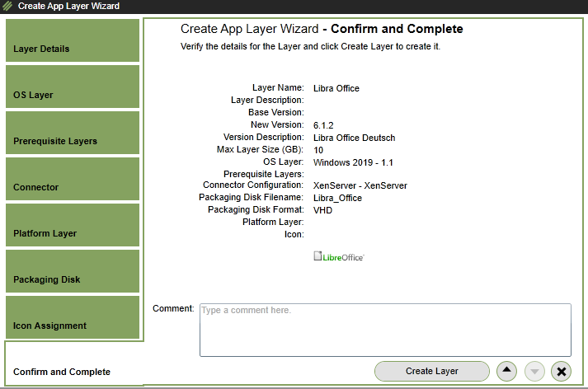Click Version Description Libra Office Deutsch
This screenshot has width=588, height=389.
[x=355, y=138]
